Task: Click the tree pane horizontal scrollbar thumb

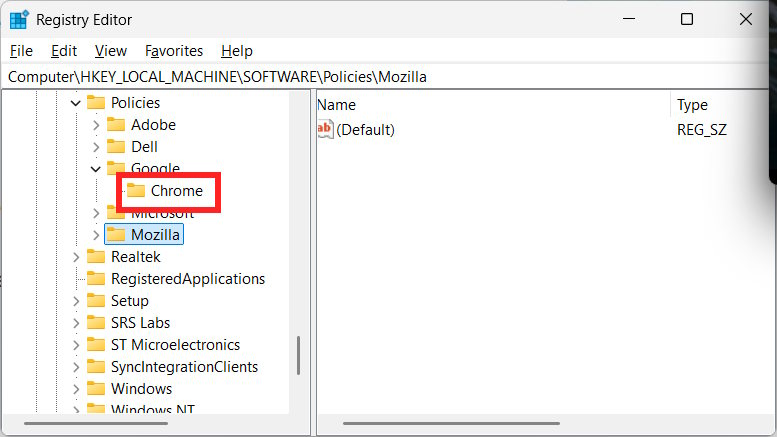Action: [x=96, y=424]
